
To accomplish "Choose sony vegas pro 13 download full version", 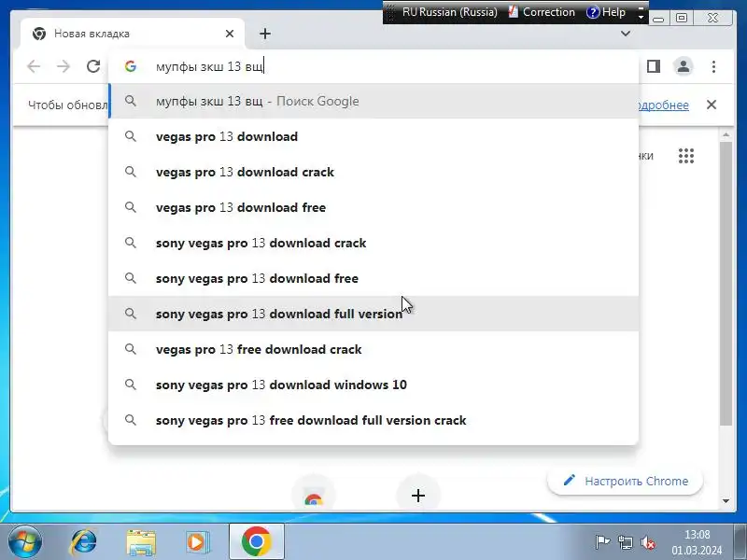I will click(373, 314).
